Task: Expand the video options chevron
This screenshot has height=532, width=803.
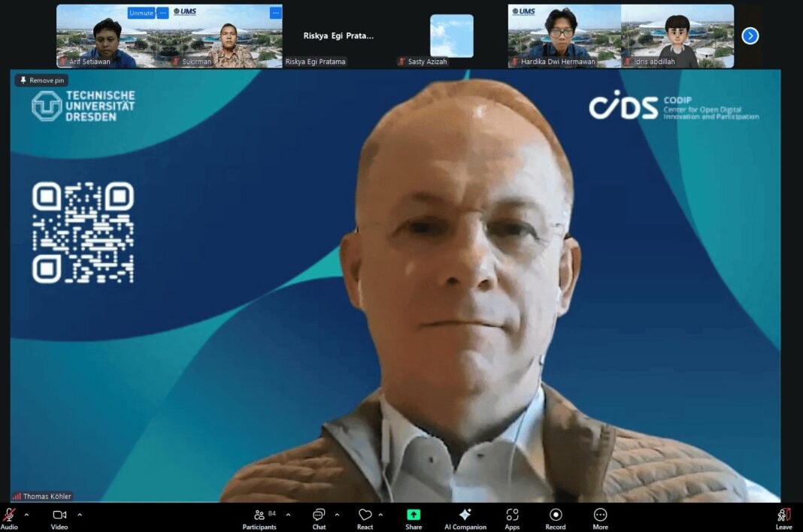Action: click(x=80, y=515)
